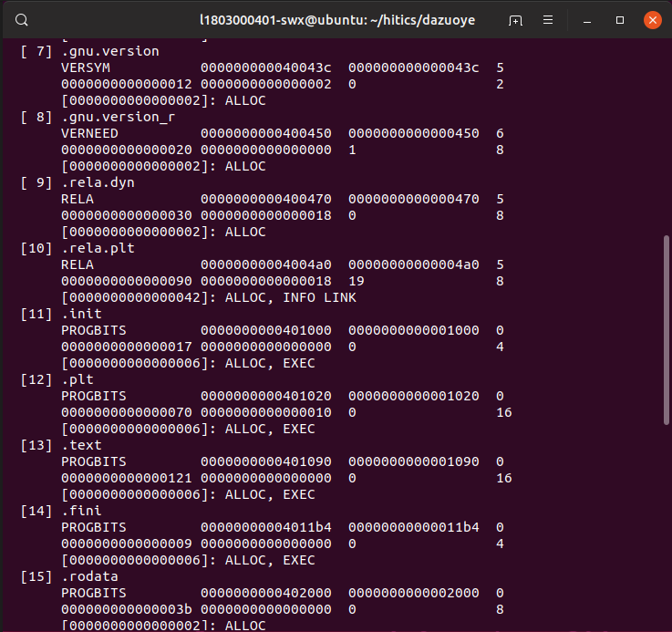Click section index [13]
This screenshot has width=672, height=632.
pos(36,445)
